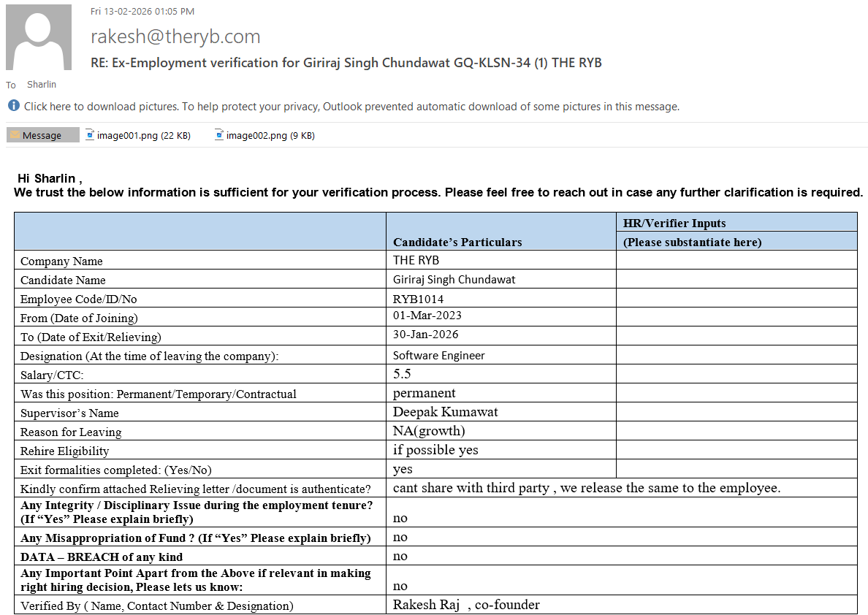Viewport: 868px width, 615px height.
Task: Click HR/Verifier Inputs header
Action: 674,223
